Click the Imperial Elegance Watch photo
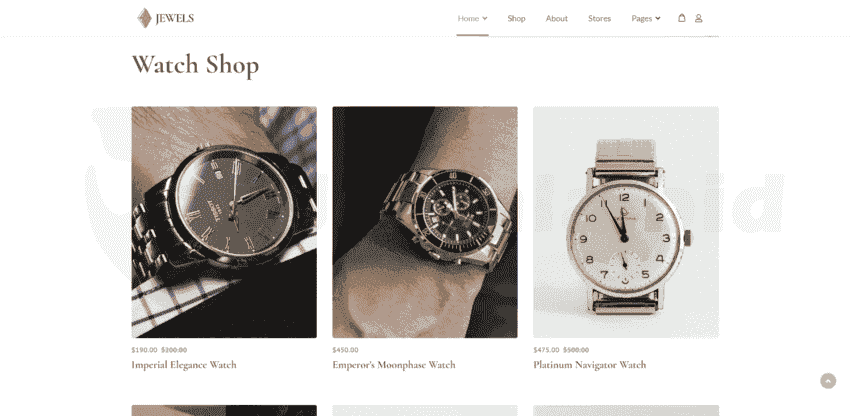This screenshot has height=416, width=850. [224, 222]
